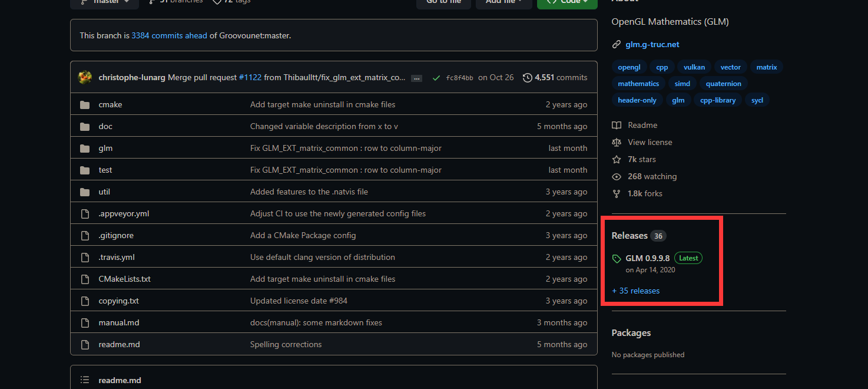This screenshot has height=389, width=868.
Task: Visit glm.g-truc.net website link
Action: tap(652, 44)
